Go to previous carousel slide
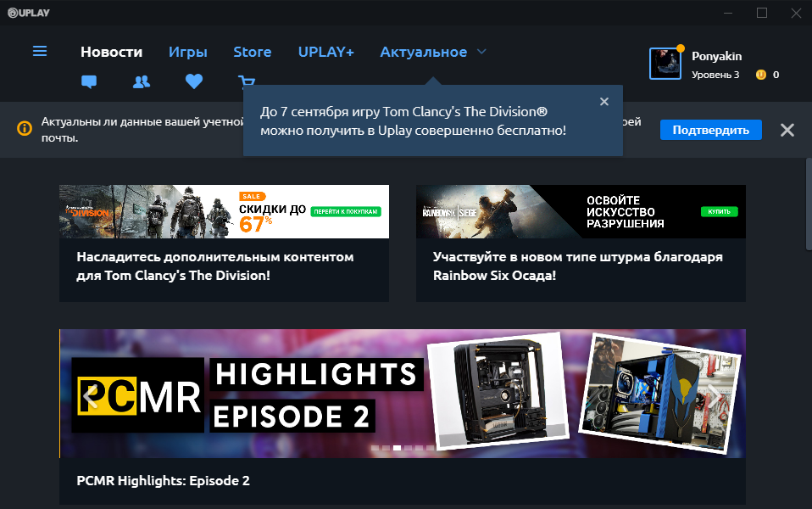Viewport: 812px width, 509px height. point(90,396)
